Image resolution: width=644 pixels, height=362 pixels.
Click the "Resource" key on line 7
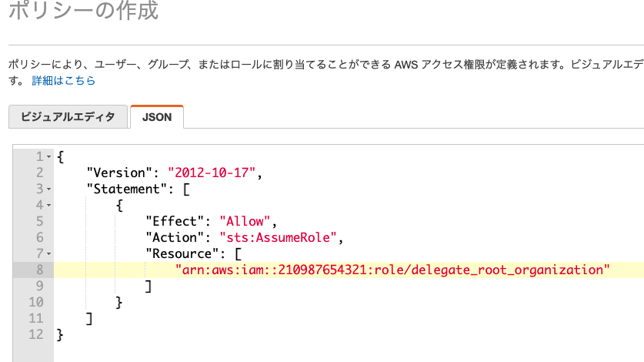pyautogui.click(x=182, y=254)
